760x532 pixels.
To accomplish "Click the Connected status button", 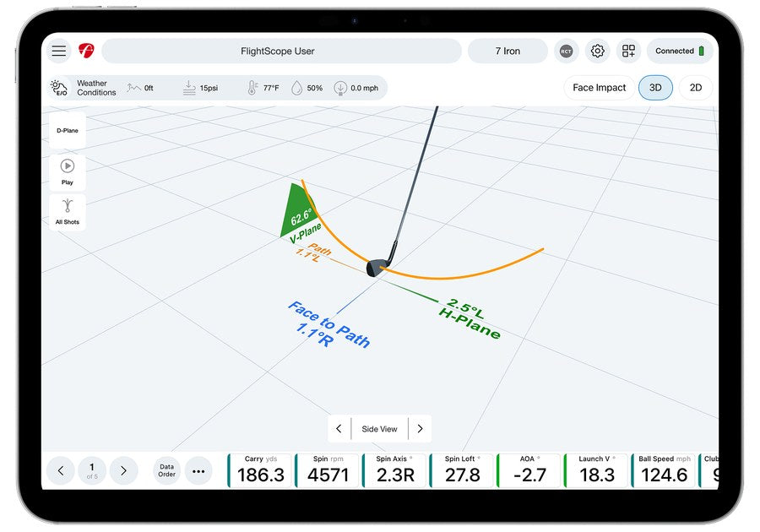I will point(680,51).
